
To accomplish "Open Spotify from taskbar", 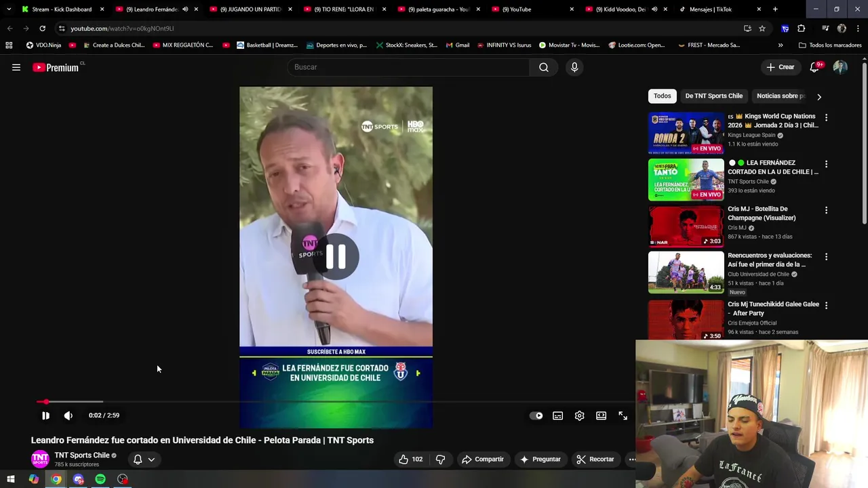I will [x=100, y=479].
